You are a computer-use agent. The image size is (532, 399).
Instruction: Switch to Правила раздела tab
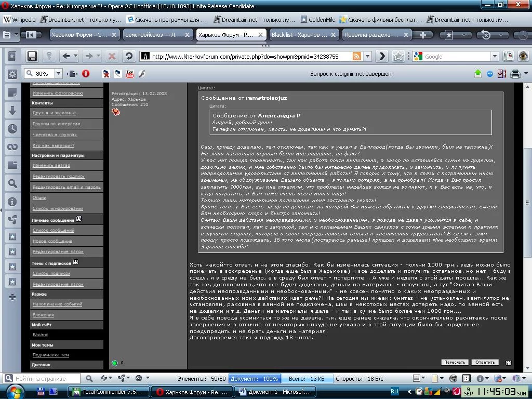371,35
